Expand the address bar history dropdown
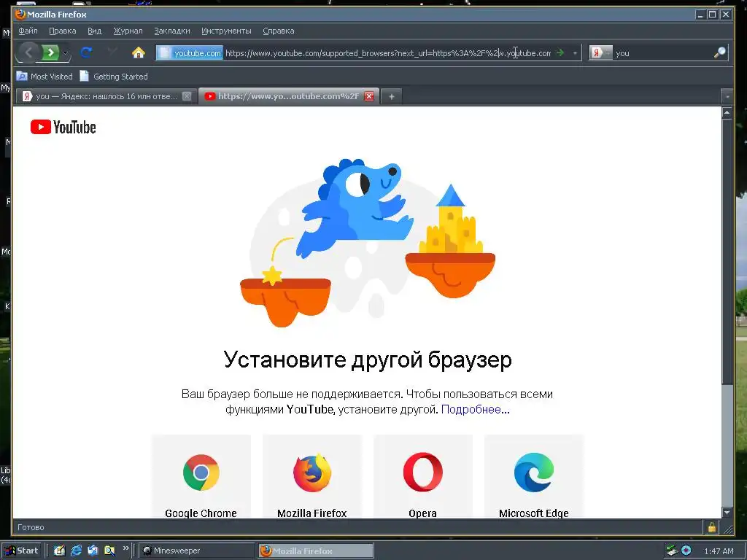The height and width of the screenshot is (560, 747). click(x=575, y=52)
